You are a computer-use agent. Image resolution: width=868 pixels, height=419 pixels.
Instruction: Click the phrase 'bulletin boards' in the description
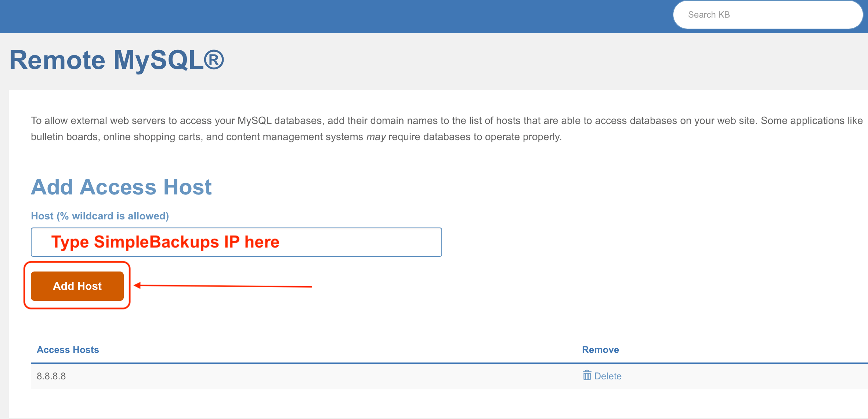65,137
